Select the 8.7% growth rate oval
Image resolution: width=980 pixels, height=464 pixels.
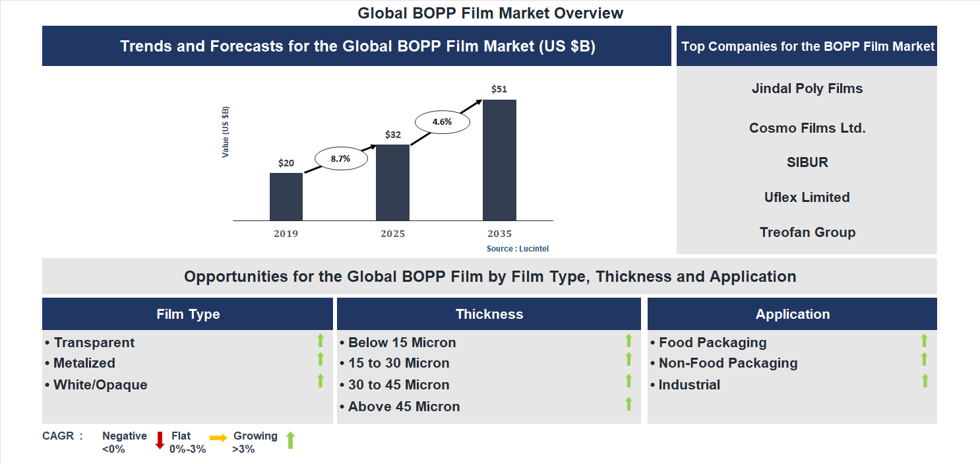click(340, 158)
